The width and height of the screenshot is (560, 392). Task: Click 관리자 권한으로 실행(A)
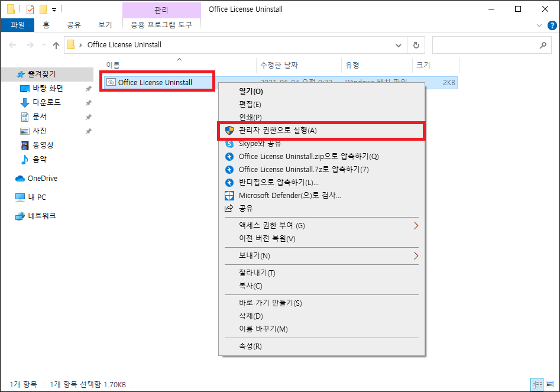322,131
